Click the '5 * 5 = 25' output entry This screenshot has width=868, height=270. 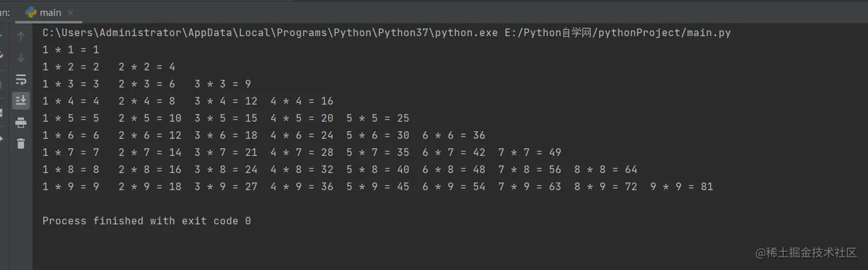(x=377, y=118)
